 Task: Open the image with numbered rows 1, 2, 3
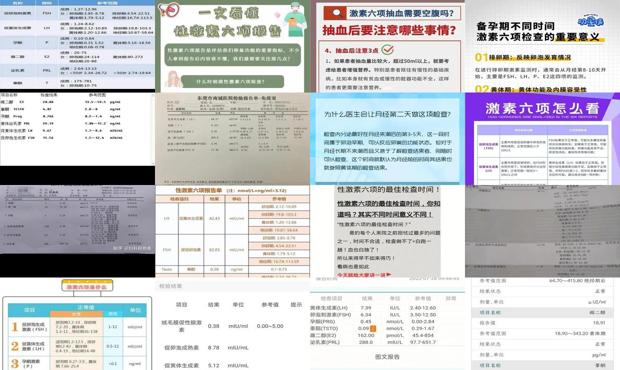[78, 324]
